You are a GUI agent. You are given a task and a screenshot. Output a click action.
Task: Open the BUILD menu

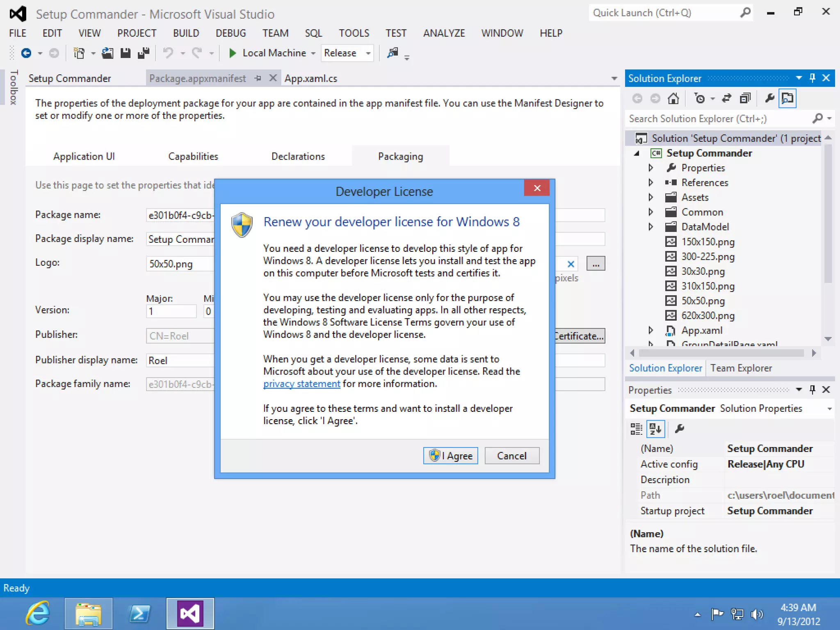pos(186,33)
